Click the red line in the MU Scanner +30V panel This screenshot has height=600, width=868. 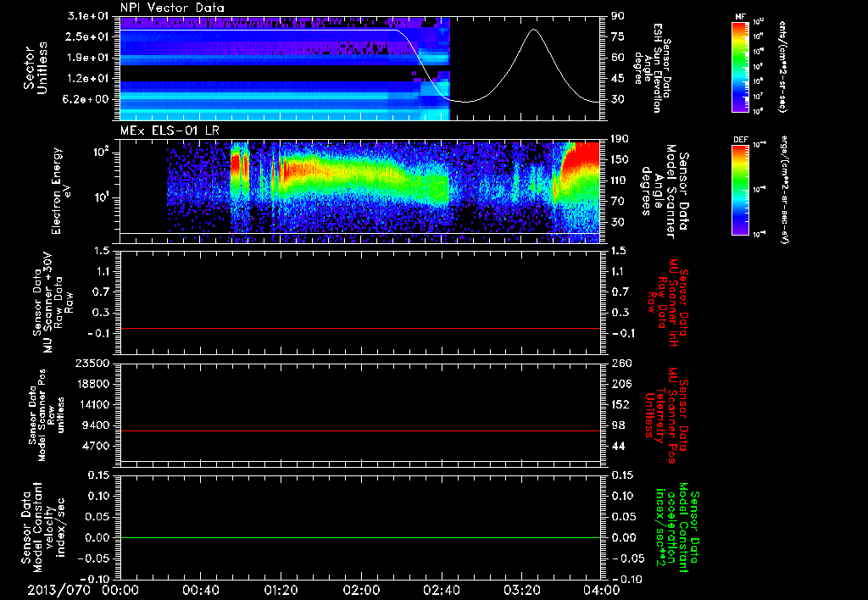pyautogui.click(x=360, y=328)
